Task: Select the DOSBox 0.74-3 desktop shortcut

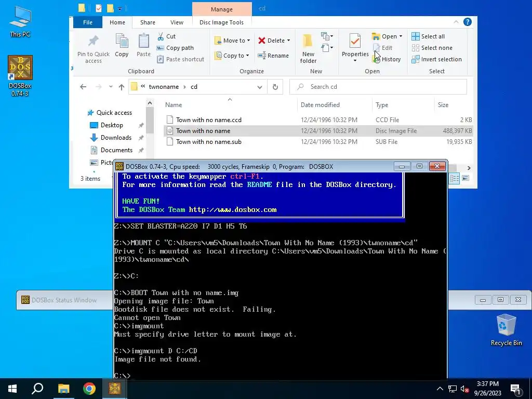Action: click(20, 76)
